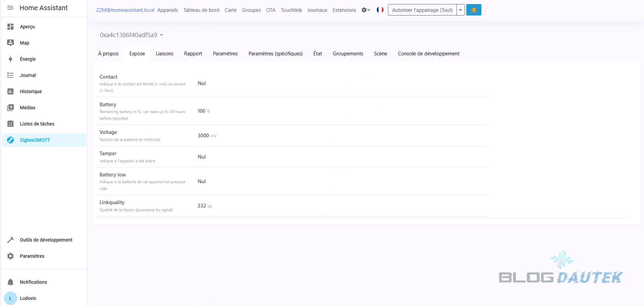Open the Médias player icon
The width and height of the screenshot is (644, 306).
[10, 108]
